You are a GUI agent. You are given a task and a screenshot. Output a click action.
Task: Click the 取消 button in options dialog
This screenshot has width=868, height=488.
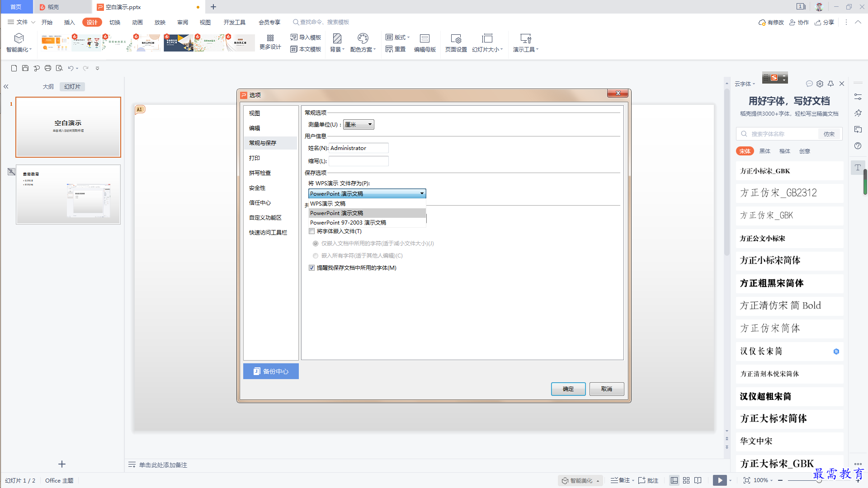607,389
